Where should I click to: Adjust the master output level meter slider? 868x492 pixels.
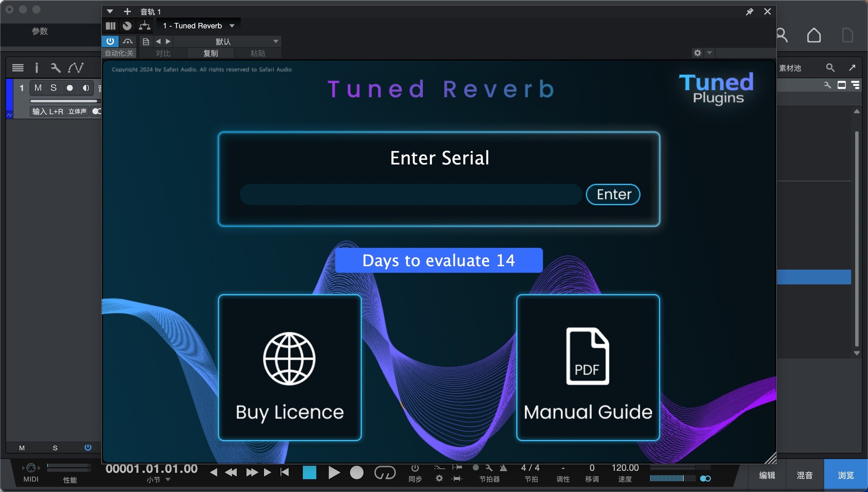click(x=673, y=478)
